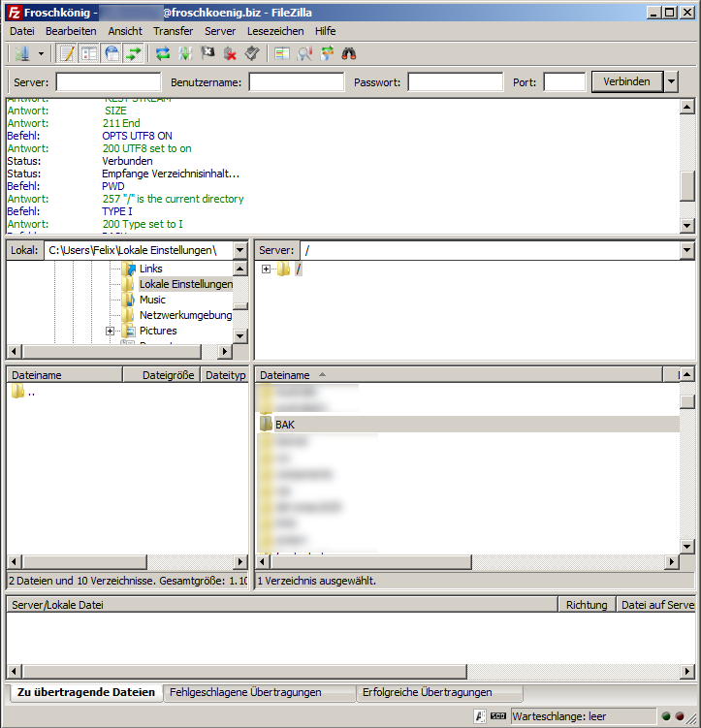Sort remote list by Dateiname header
This screenshot has height=728, width=701.
285,375
